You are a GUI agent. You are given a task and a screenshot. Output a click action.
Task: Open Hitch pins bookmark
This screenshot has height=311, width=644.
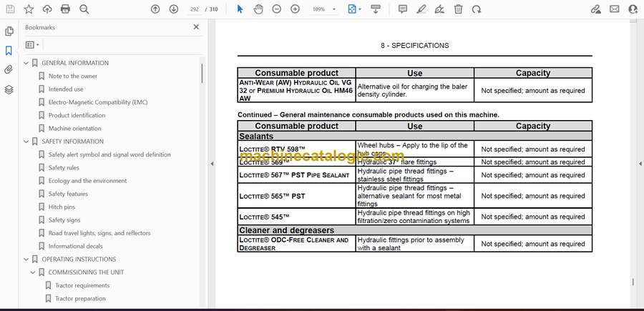click(62, 207)
